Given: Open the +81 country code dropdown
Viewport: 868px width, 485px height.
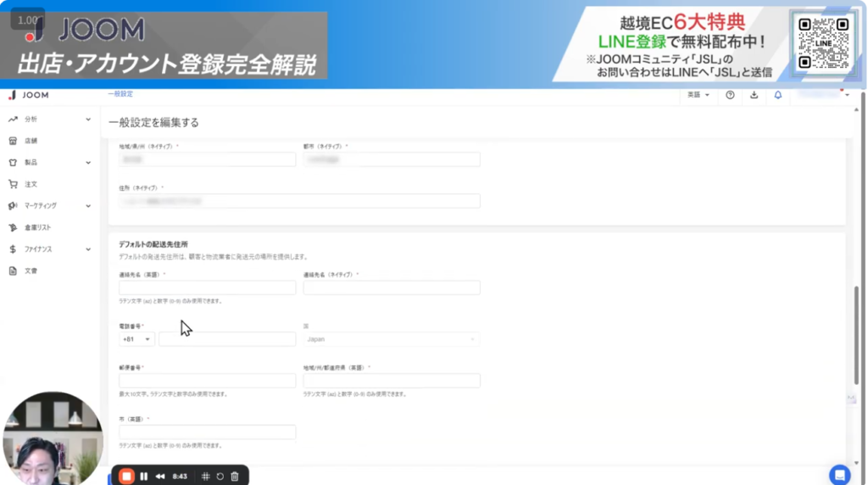Looking at the screenshot, I should tap(137, 339).
